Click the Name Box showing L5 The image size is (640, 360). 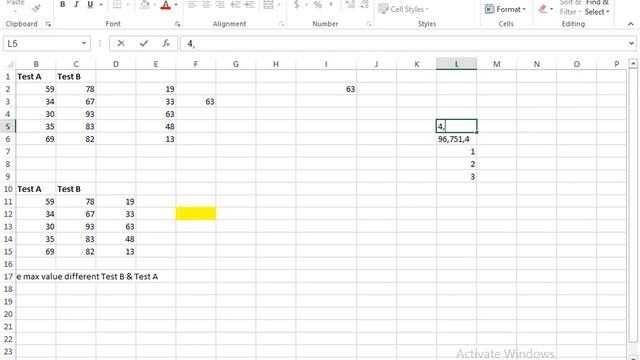[42, 43]
